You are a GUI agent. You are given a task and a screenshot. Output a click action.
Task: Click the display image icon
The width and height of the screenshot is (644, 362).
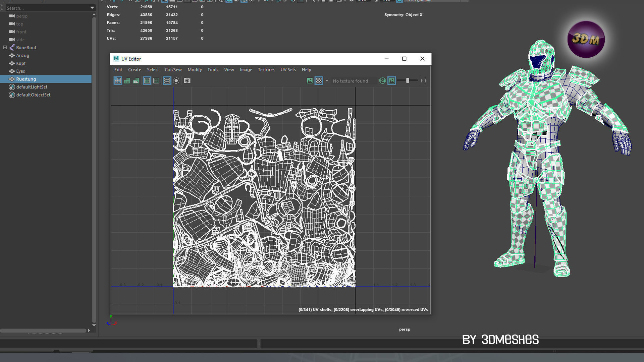[310, 81]
